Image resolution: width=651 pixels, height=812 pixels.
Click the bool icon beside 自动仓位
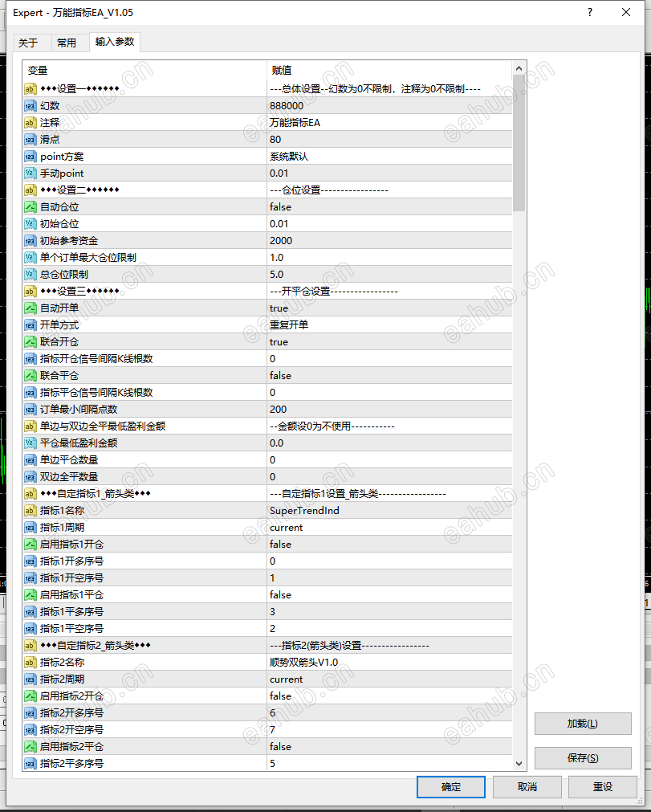coord(30,207)
